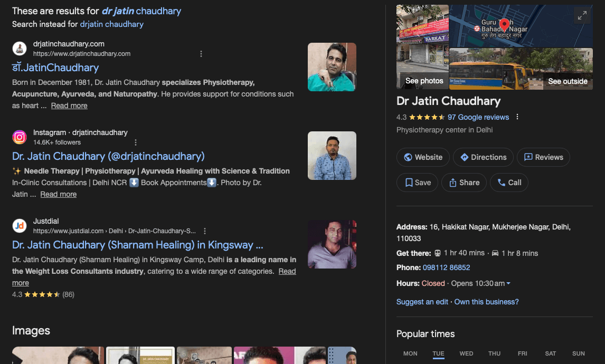Click the red location pin on the map
Viewport: 605px width, 364px height.
tap(504, 25)
